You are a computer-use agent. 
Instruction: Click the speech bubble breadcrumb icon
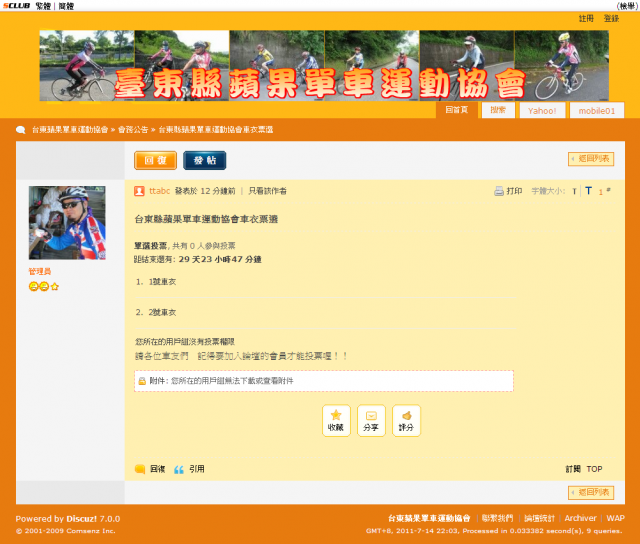coord(21,130)
